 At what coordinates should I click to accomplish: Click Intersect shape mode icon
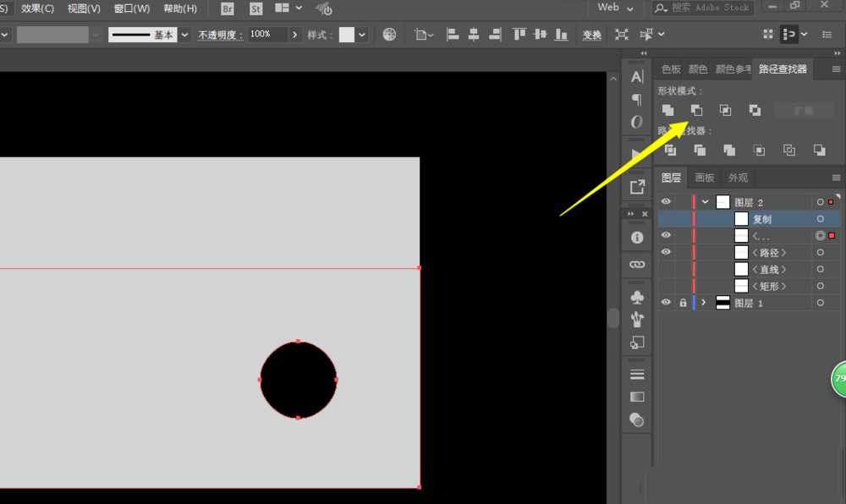(x=725, y=110)
